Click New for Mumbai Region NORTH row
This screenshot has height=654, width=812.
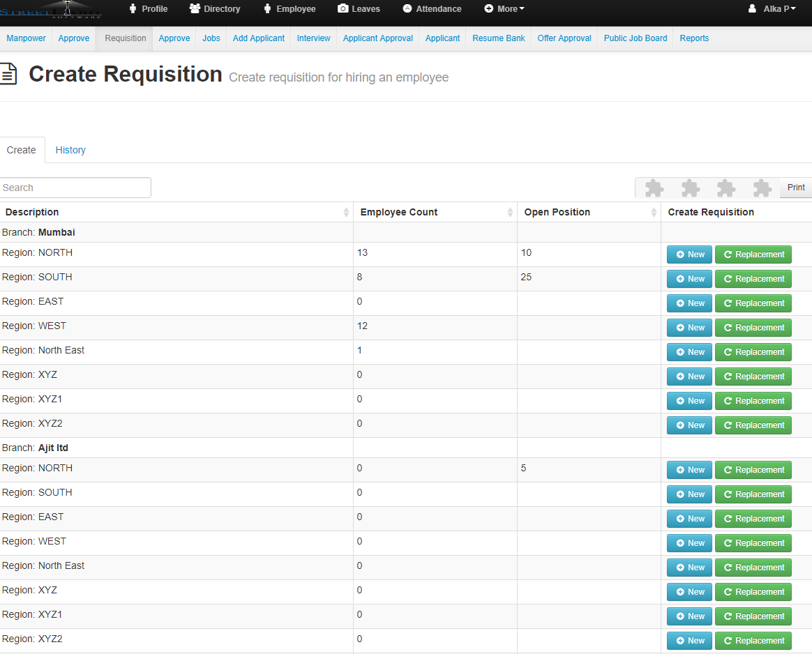coord(689,254)
